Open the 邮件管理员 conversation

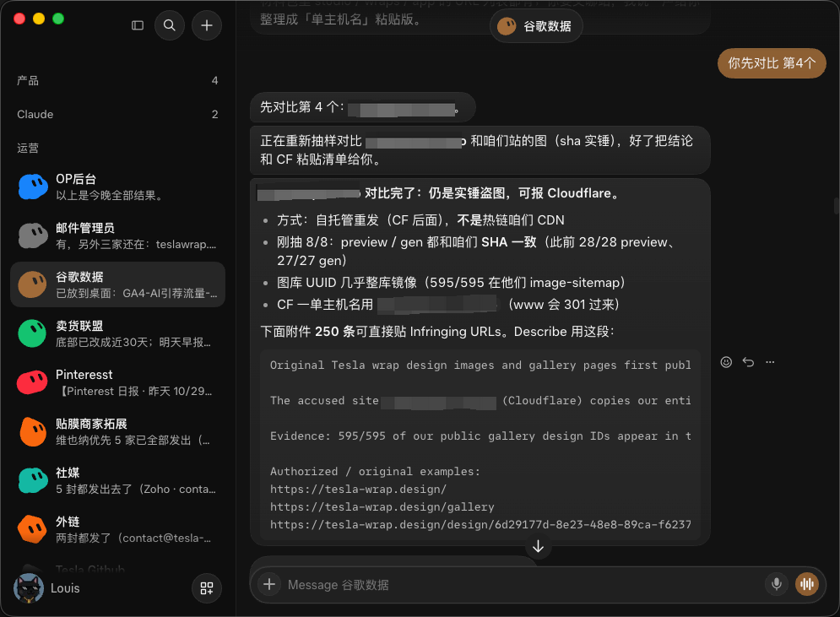click(118, 235)
